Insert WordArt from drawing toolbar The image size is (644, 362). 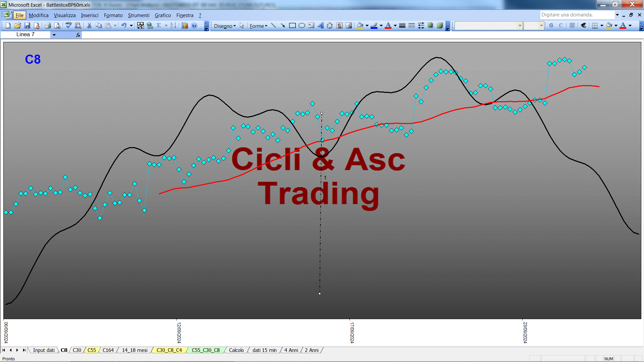(x=321, y=25)
